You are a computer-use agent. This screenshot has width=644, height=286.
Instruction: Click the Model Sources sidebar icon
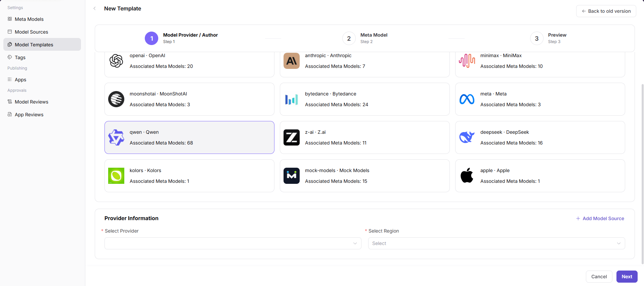[x=10, y=32]
